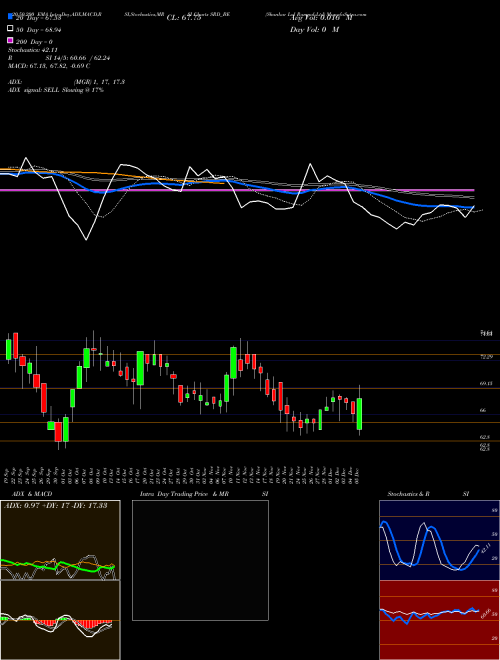Click the 'Stochastics & R' panel title

click(x=409, y=494)
